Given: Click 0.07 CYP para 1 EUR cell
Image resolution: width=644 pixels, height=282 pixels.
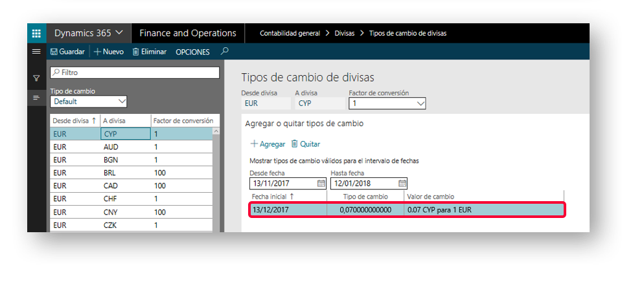Looking at the screenshot, I should point(483,210).
